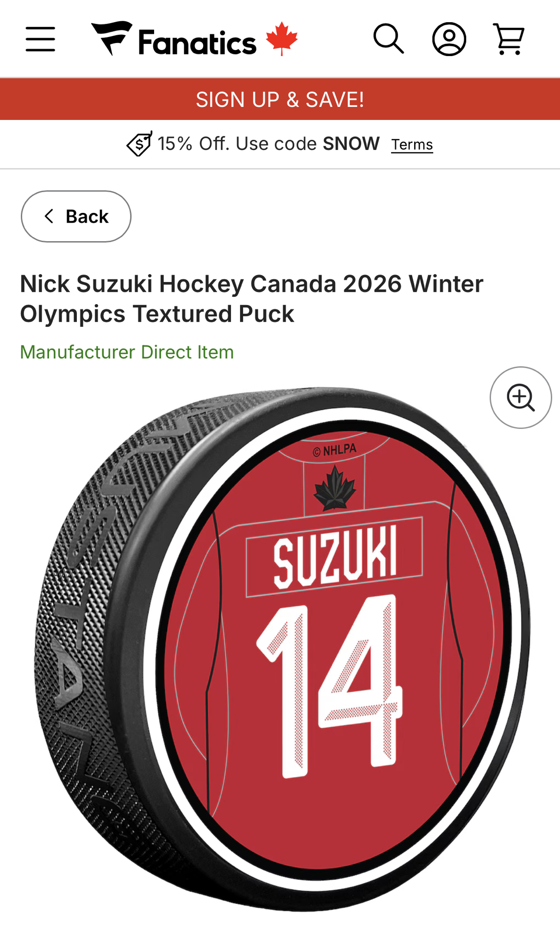This screenshot has height=926, width=560.
Task: Click the SUZUKI nameplate on the puck image
Action: [335, 557]
